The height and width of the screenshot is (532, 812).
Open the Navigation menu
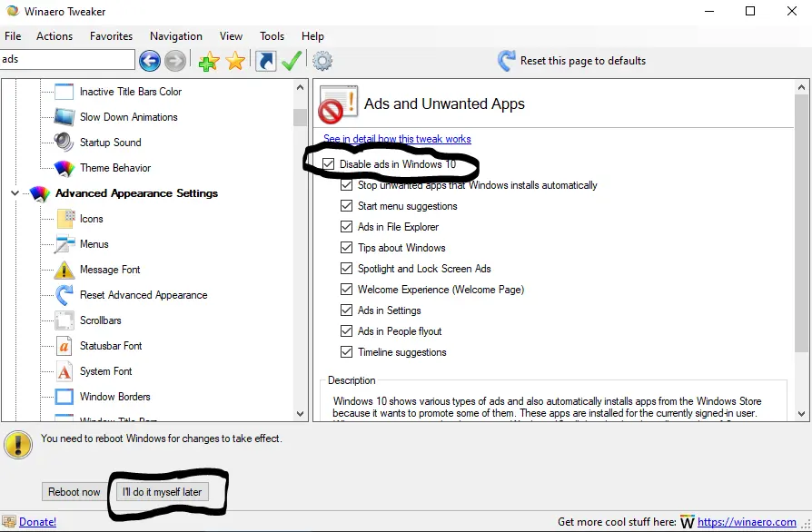pos(176,36)
